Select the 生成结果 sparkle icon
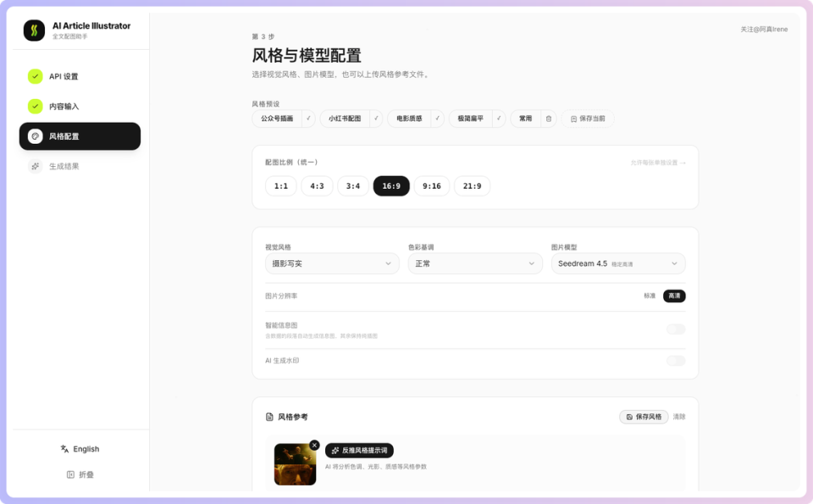 [x=35, y=166]
